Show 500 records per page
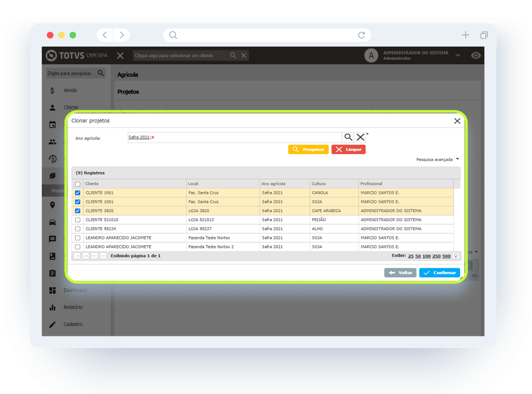Viewport: 532px width, 394px height. tap(447, 256)
